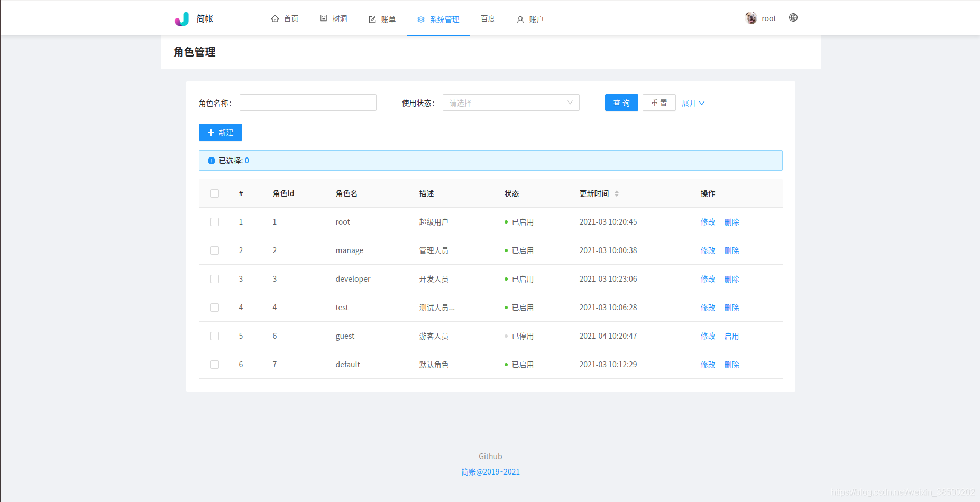Click the 简账@2019~2021 footer link

tap(490, 472)
